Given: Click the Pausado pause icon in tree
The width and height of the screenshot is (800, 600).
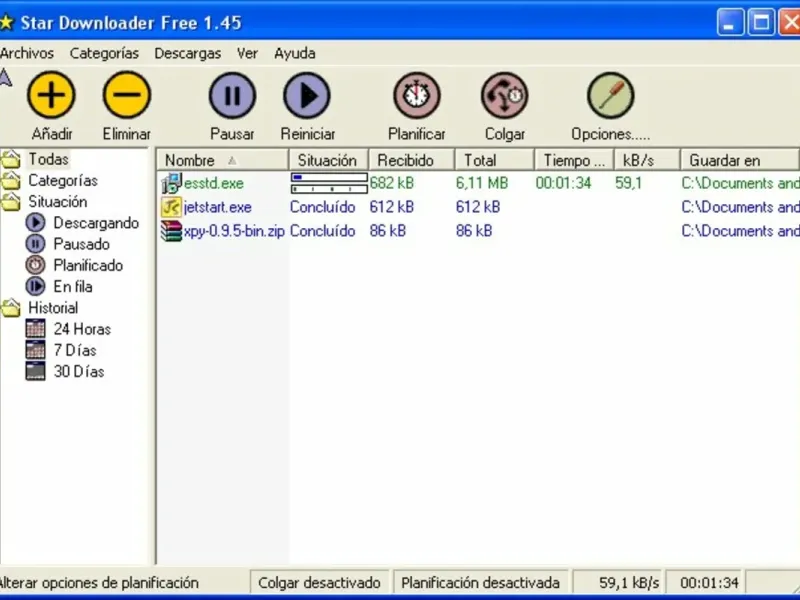Looking at the screenshot, I should (35, 244).
